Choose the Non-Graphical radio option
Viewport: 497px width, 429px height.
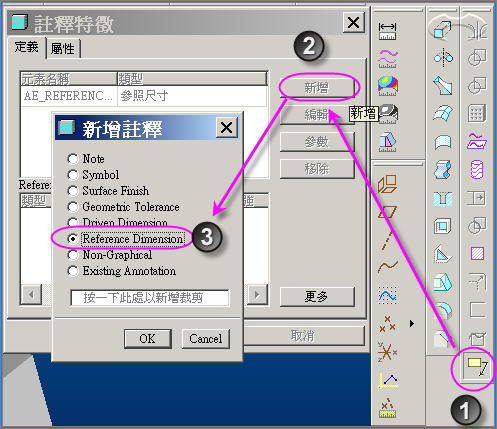[110, 255]
